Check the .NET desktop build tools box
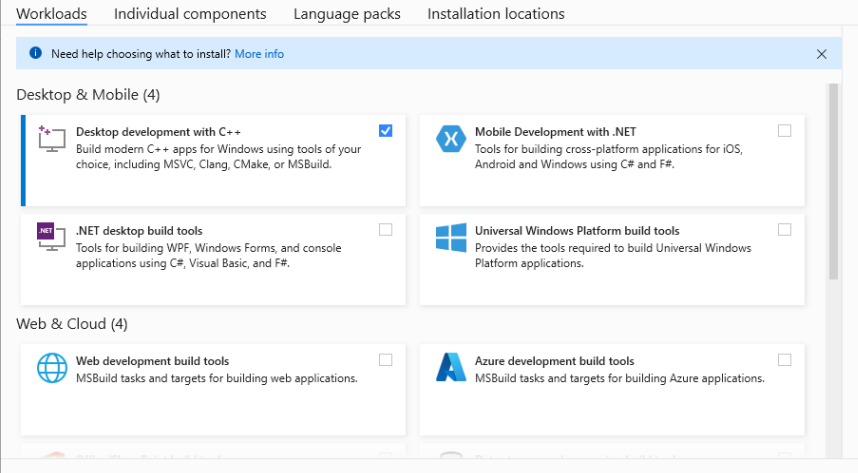This screenshot has height=473, width=858. (386, 230)
